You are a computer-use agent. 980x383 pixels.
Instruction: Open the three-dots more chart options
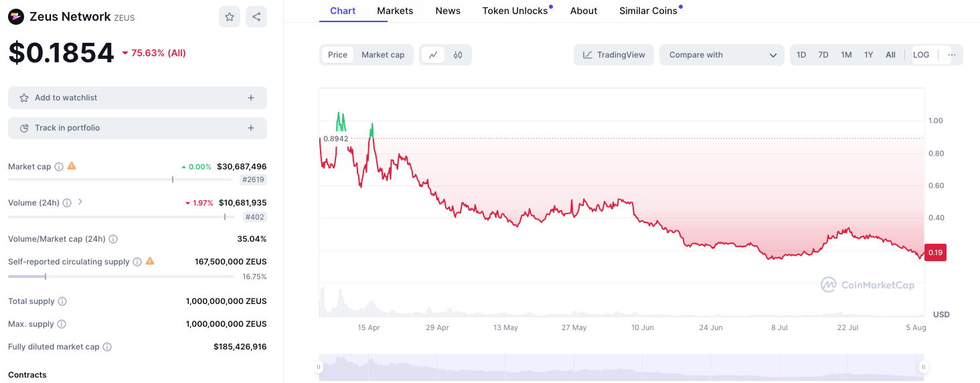[x=952, y=55]
